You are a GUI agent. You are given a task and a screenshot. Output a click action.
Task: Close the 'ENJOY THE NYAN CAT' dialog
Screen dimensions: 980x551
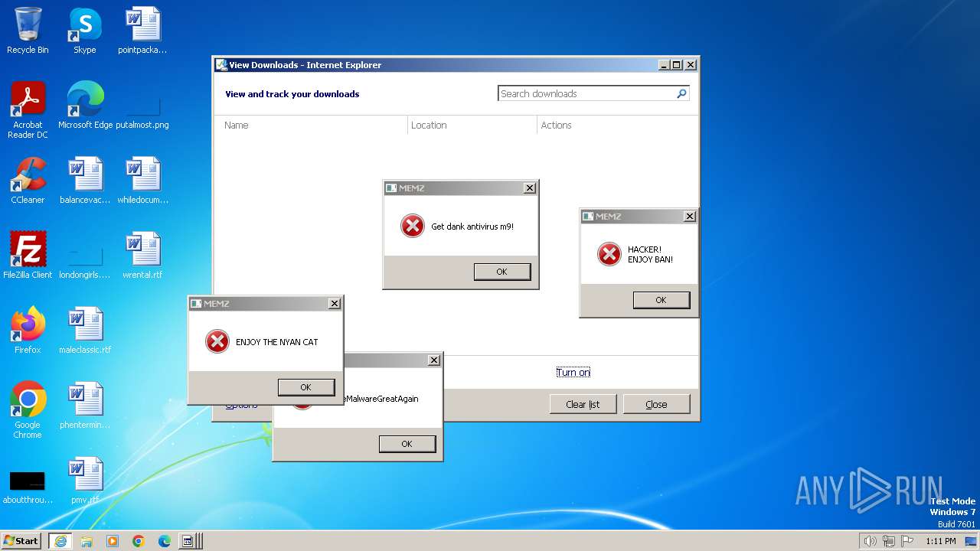pyautogui.click(x=334, y=304)
